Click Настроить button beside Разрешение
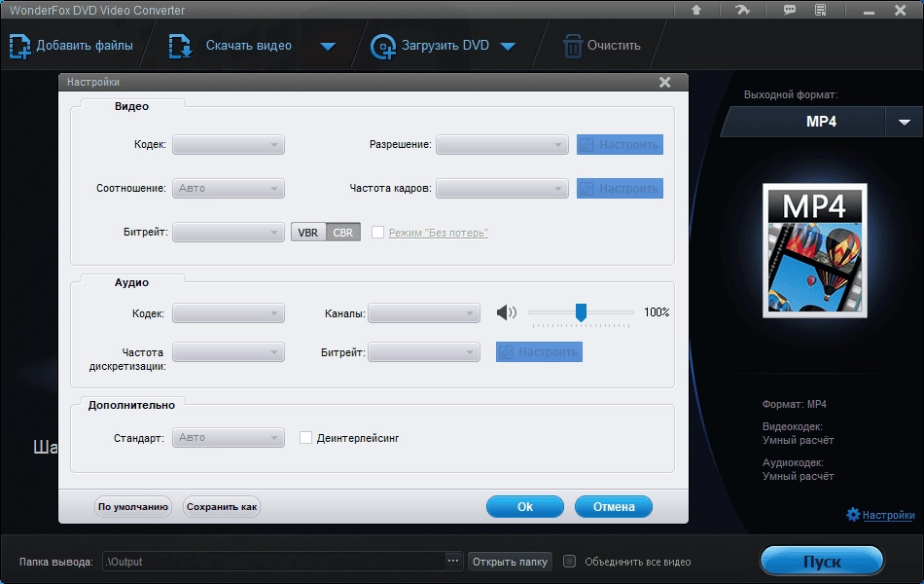Image resolution: width=924 pixels, height=584 pixels. 620,144
